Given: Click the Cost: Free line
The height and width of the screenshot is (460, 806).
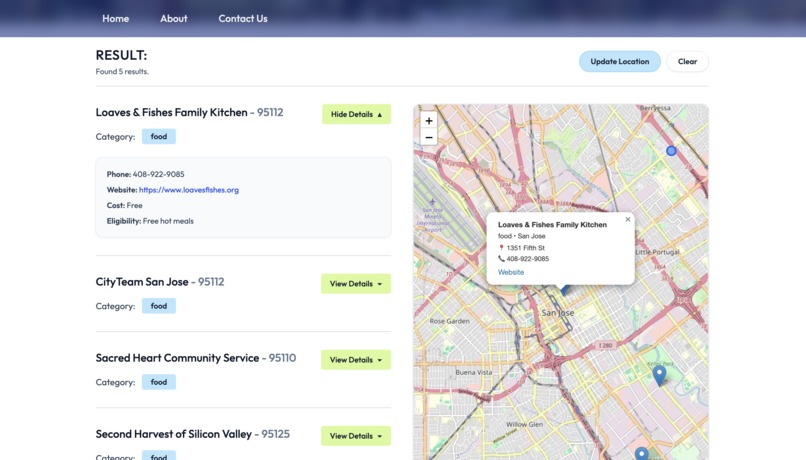Looking at the screenshot, I should point(124,205).
